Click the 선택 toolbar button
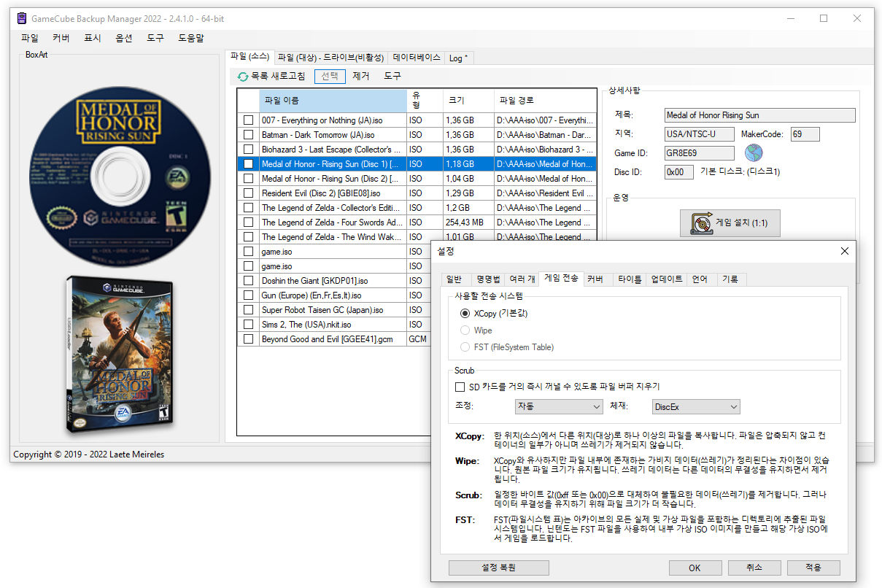The image size is (882, 588). pyautogui.click(x=330, y=76)
